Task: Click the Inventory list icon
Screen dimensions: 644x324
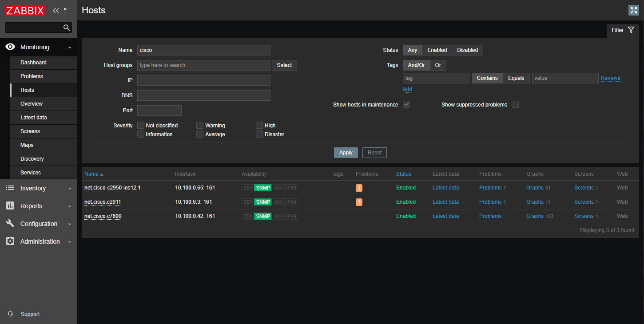Action: tap(10, 188)
